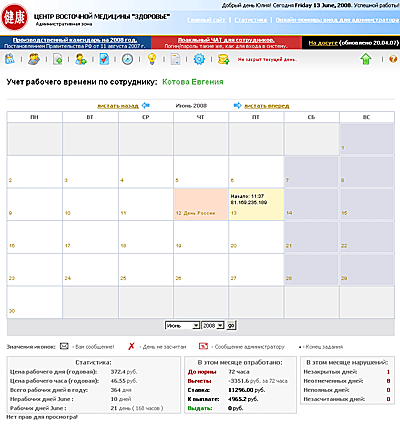Click the red X legend icon
Image resolution: width=400 pixels, height=425 pixels.
coord(131,346)
